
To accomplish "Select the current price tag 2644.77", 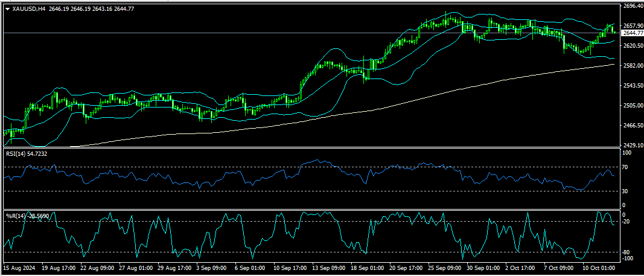I will [x=631, y=33].
